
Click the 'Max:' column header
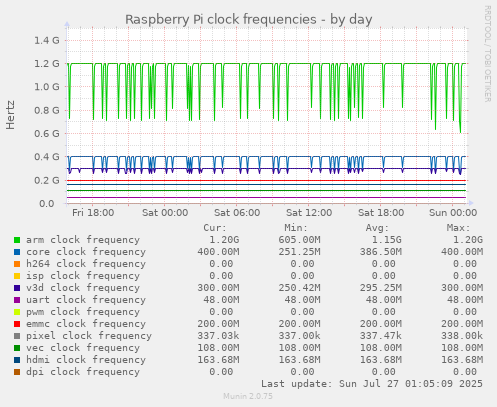click(x=458, y=228)
